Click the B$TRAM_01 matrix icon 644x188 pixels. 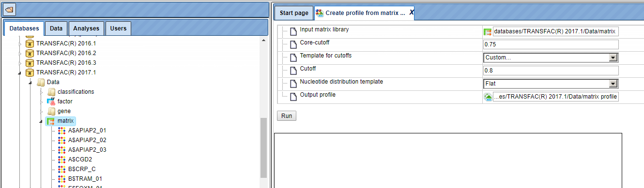(61, 179)
